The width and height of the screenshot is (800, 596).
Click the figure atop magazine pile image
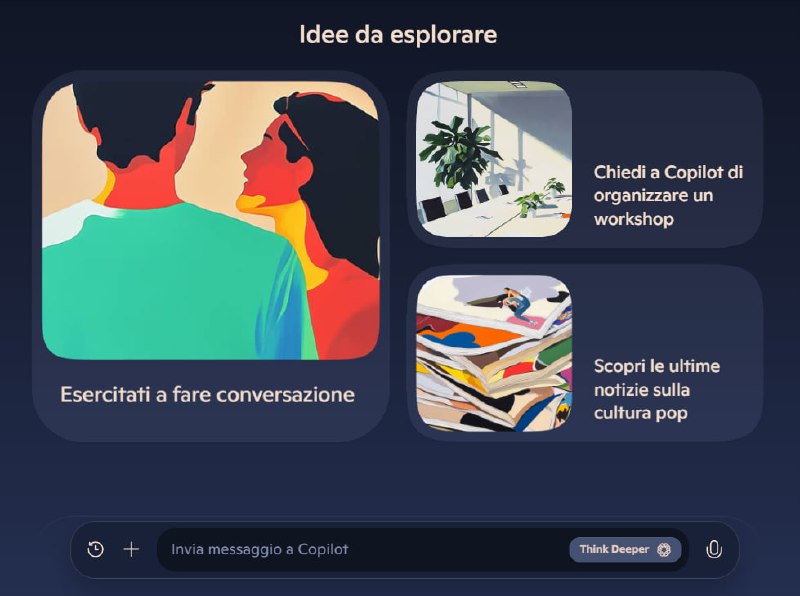(513, 304)
